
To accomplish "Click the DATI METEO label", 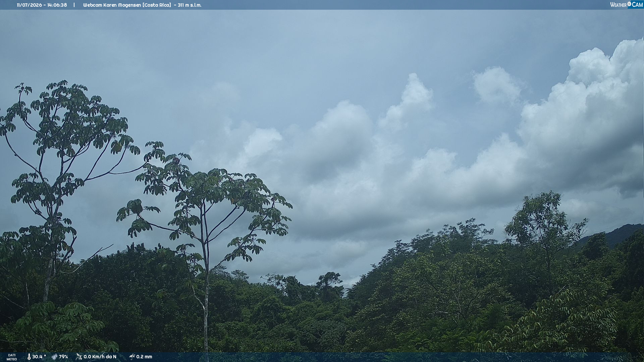I will tap(12, 357).
